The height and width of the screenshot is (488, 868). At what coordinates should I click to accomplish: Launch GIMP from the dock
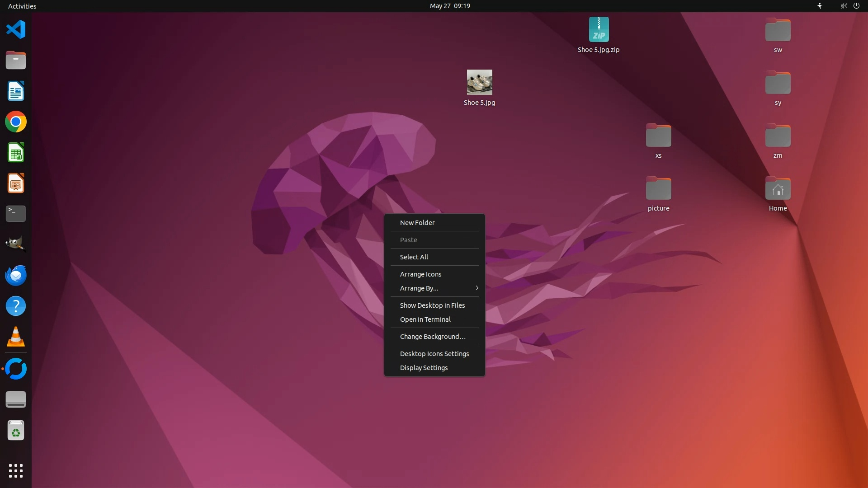pyautogui.click(x=16, y=244)
